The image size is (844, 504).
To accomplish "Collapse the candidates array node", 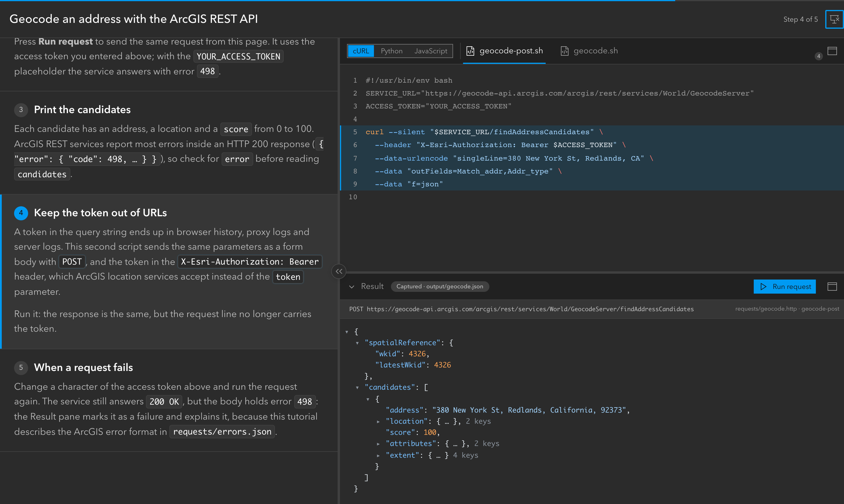I will (357, 387).
